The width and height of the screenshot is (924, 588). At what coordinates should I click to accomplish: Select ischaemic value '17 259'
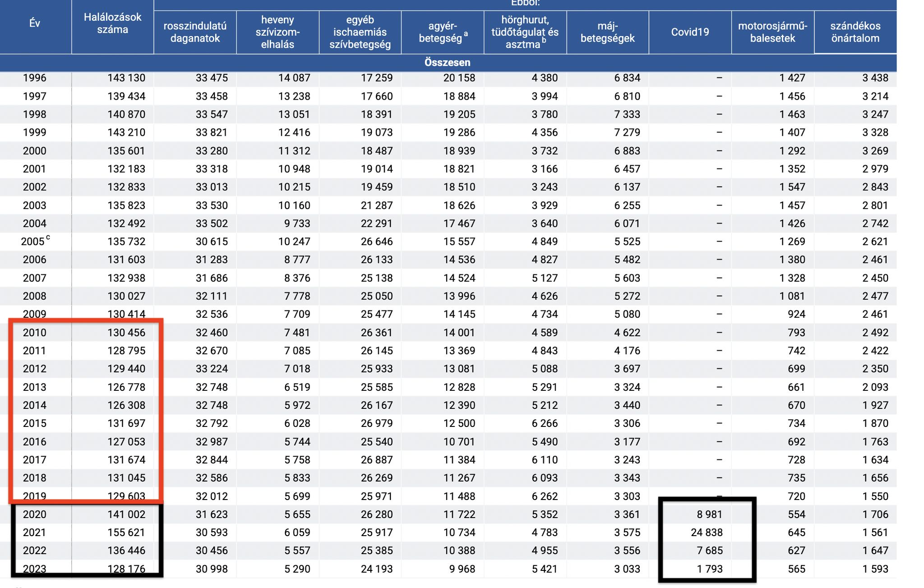tap(377, 78)
